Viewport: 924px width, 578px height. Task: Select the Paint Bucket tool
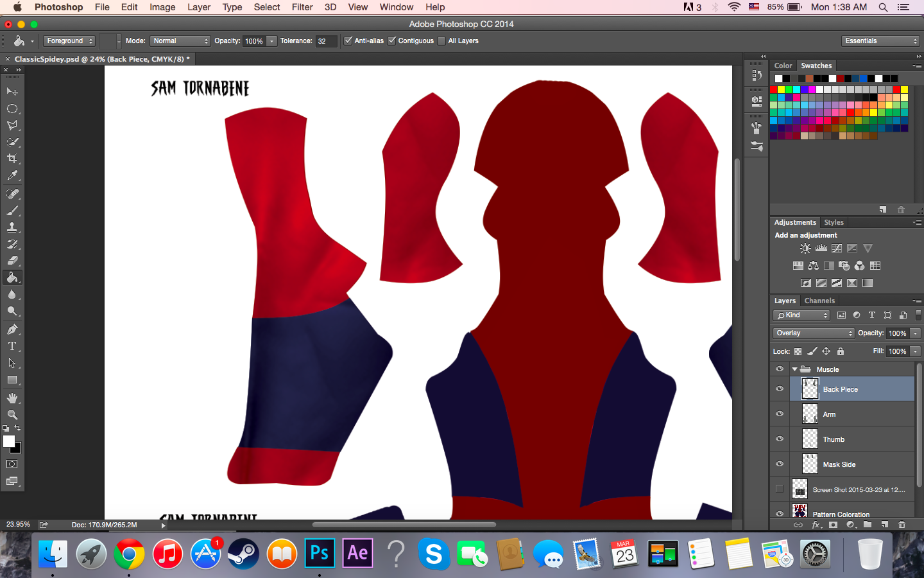pyautogui.click(x=12, y=277)
